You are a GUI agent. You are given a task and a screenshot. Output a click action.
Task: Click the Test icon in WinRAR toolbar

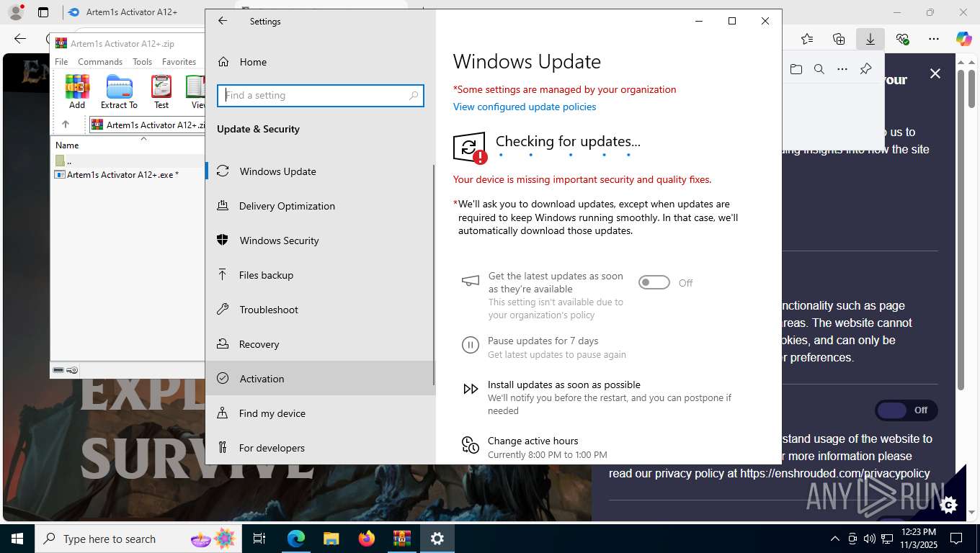pos(161,92)
